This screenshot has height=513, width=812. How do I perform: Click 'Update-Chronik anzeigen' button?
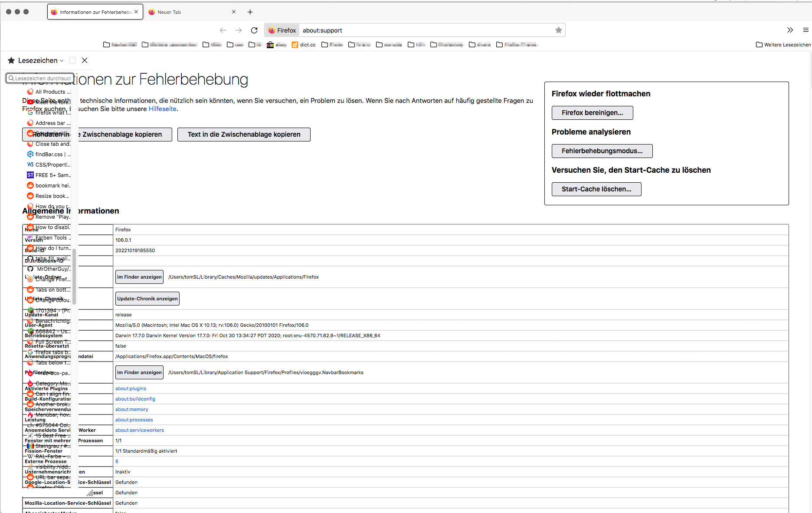tap(147, 299)
